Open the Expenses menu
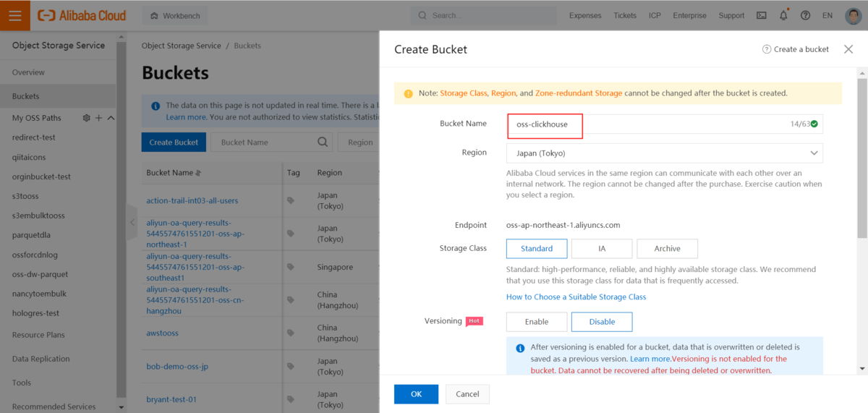868x413 pixels. (585, 15)
